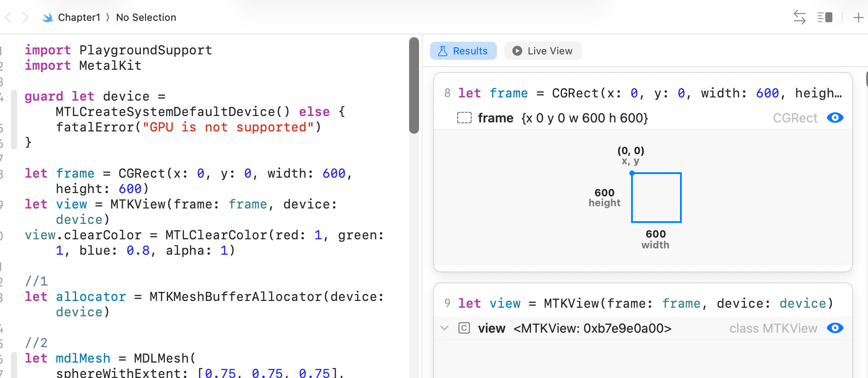Go forward with the right navigation arrow
The height and width of the screenshot is (378, 868).
click(25, 18)
